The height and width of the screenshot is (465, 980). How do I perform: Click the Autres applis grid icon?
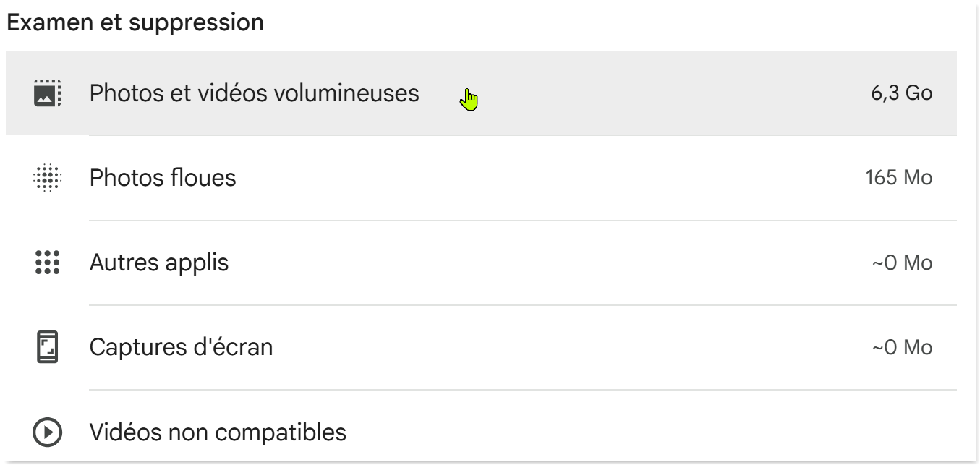[48, 263]
